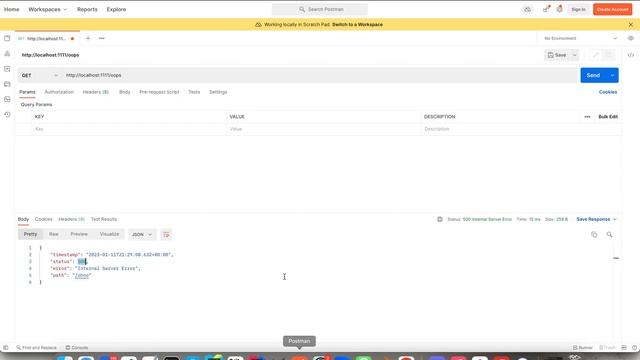Click the help icon in status bar
The width and height of the screenshot is (640, 360).
634,348
